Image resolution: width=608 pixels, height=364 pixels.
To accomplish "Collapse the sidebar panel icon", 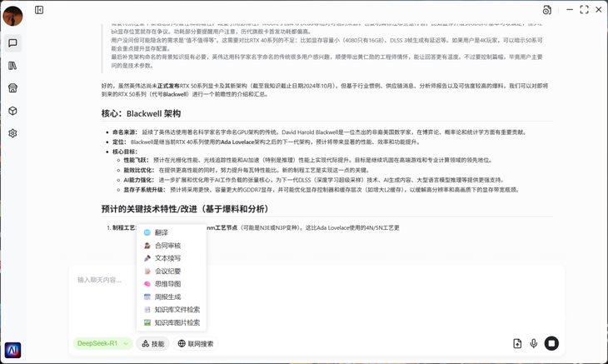I will click(39, 10).
